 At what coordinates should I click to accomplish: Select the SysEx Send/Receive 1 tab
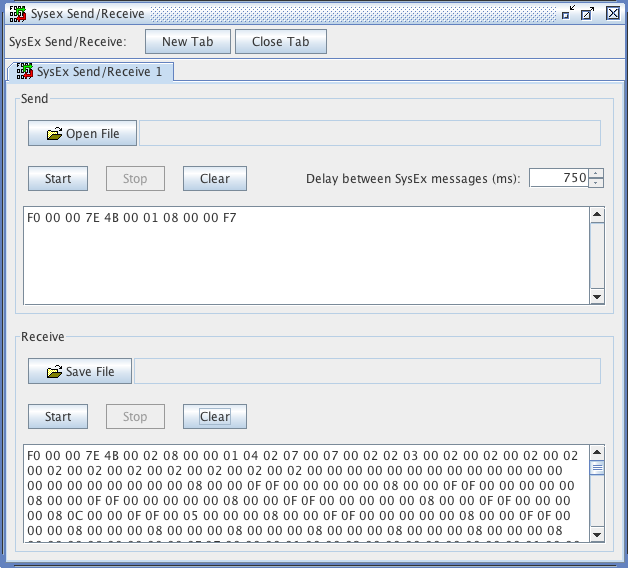[x=98, y=72]
